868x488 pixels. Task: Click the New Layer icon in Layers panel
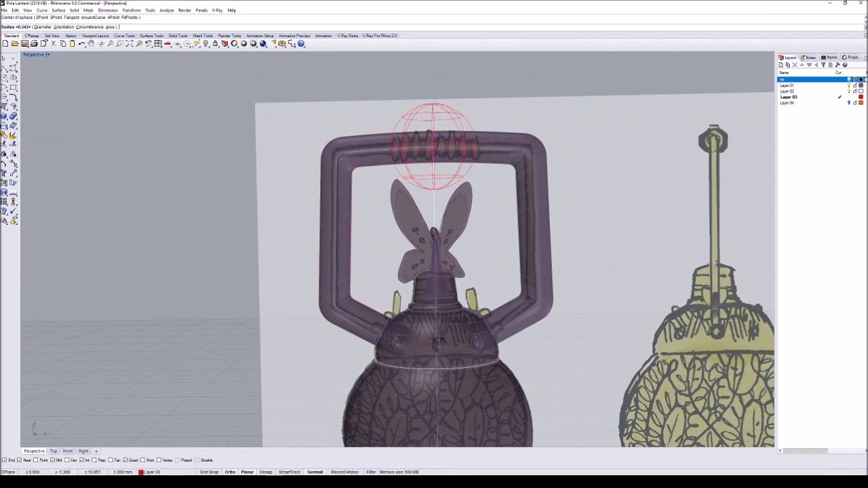point(781,65)
